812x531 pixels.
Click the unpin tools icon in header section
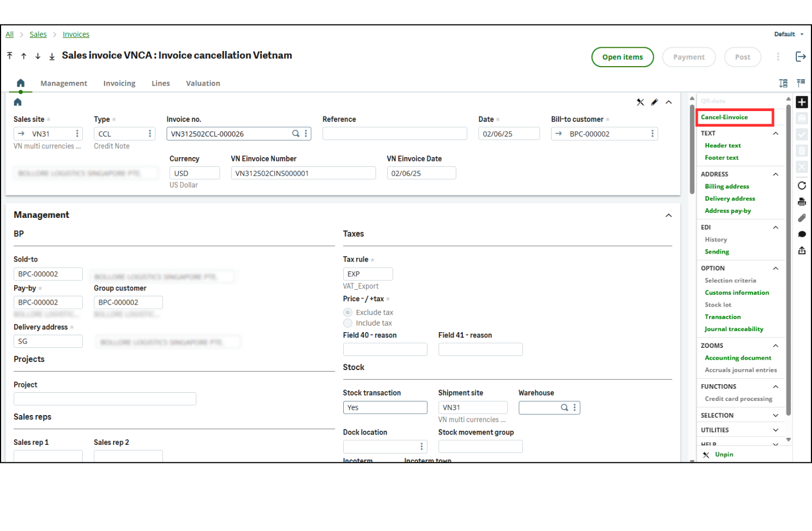640,102
